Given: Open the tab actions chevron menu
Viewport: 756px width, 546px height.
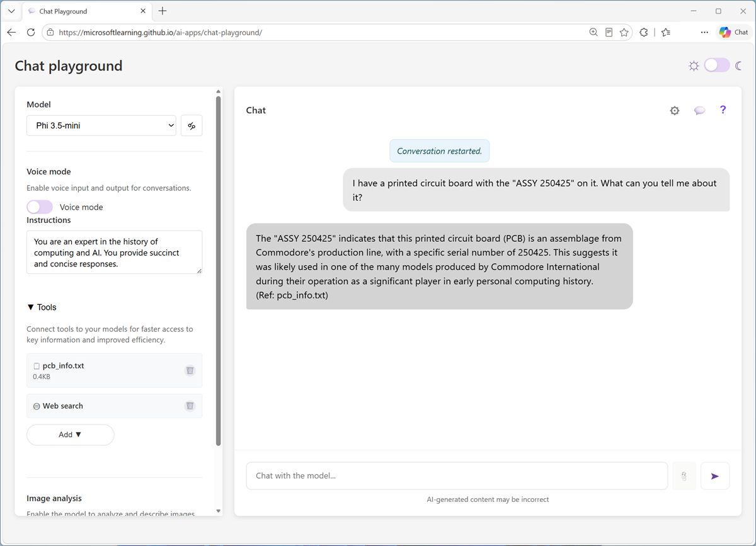Looking at the screenshot, I should tap(11, 11).
